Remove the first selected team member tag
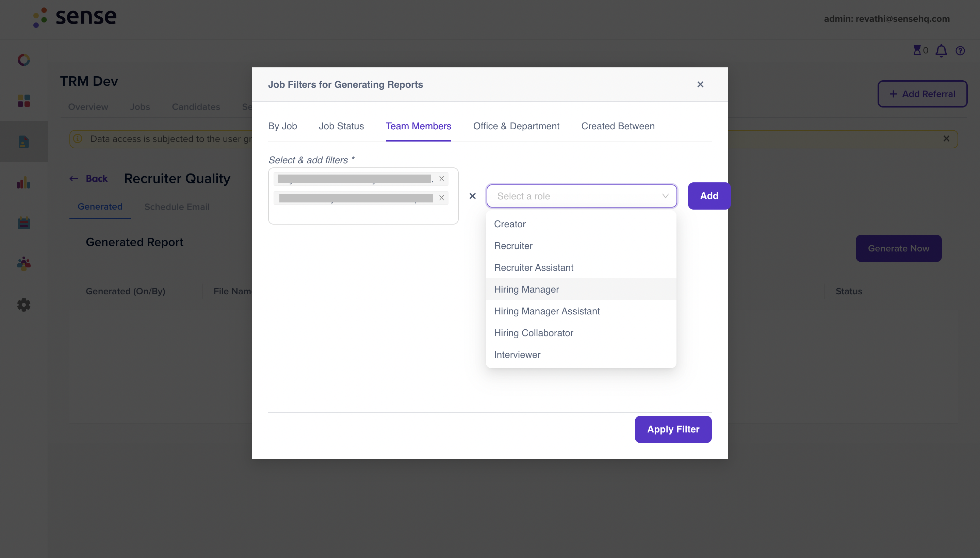 coord(442,179)
